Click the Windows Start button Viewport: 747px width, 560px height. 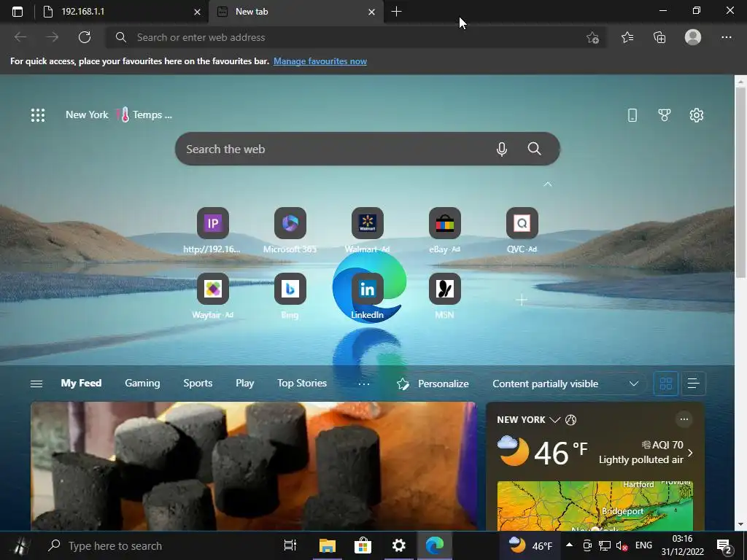point(20,545)
